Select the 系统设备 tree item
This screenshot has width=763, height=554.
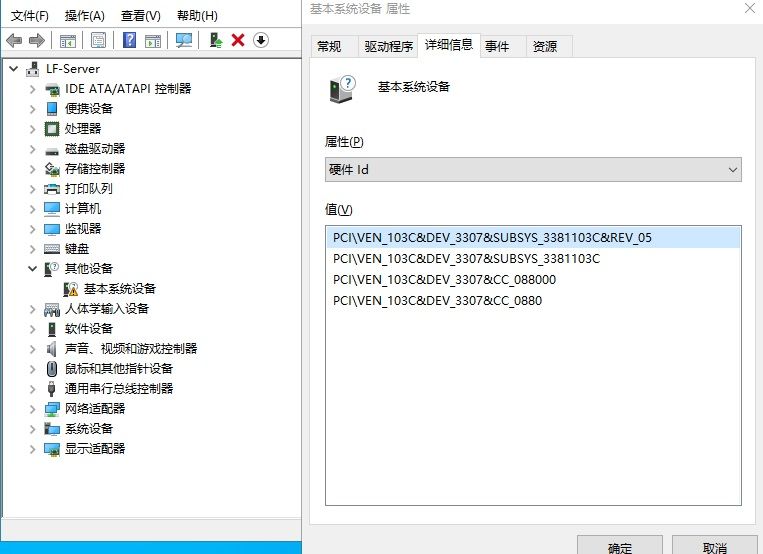point(89,429)
